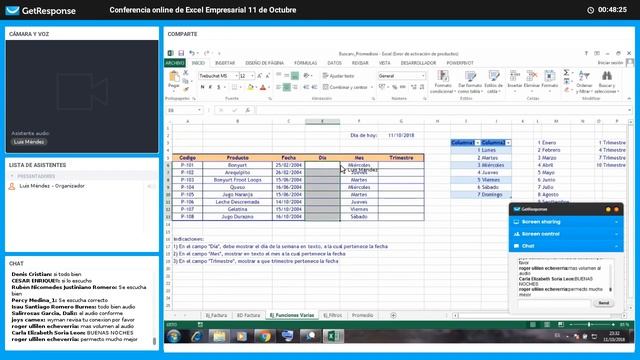Open Internet Explorer from taskbar
Image resolution: width=640 pixels, height=360 pixels.
[197, 336]
